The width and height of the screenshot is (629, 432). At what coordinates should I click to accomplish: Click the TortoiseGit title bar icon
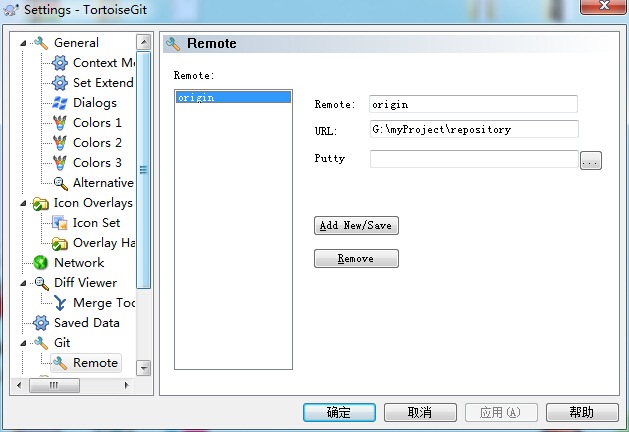[x=11, y=10]
